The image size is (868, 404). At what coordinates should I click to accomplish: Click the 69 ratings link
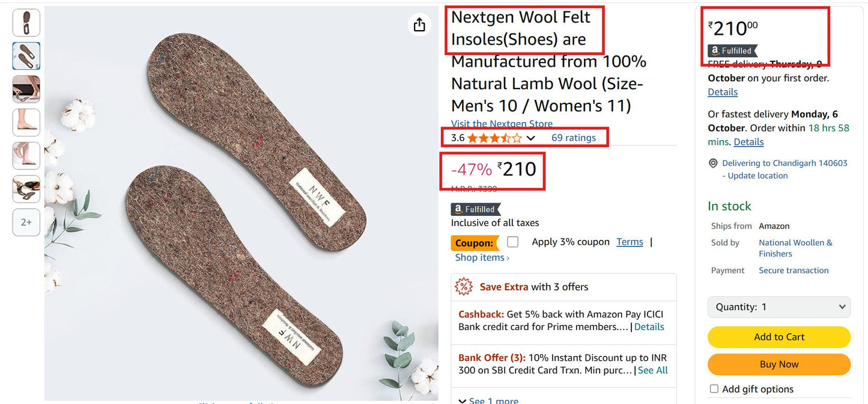574,137
